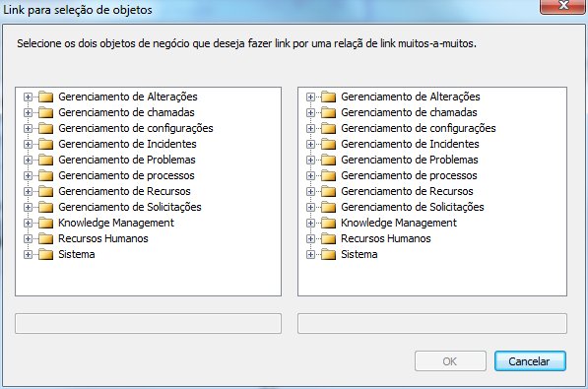Image resolution: width=588 pixels, height=389 pixels.
Task: Select left text label Gerenciamento de Problemas
Action: 127,160
